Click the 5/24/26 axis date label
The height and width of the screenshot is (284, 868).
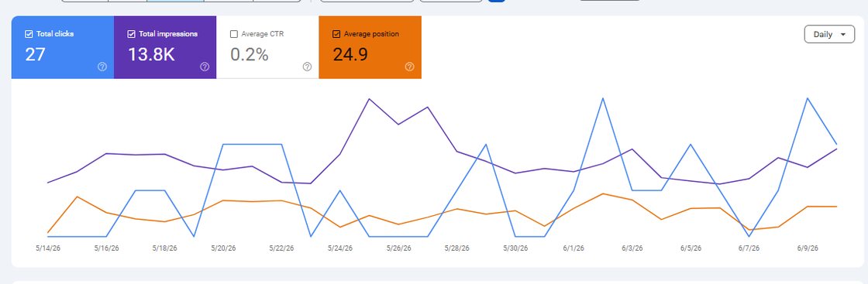tap(340, 248)
